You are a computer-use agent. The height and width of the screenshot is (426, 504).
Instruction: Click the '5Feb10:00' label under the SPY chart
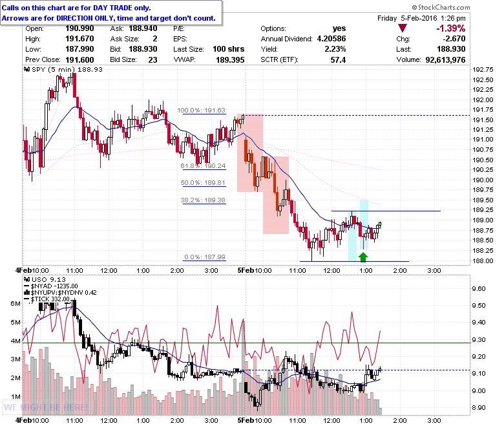(x=255, y=270)
